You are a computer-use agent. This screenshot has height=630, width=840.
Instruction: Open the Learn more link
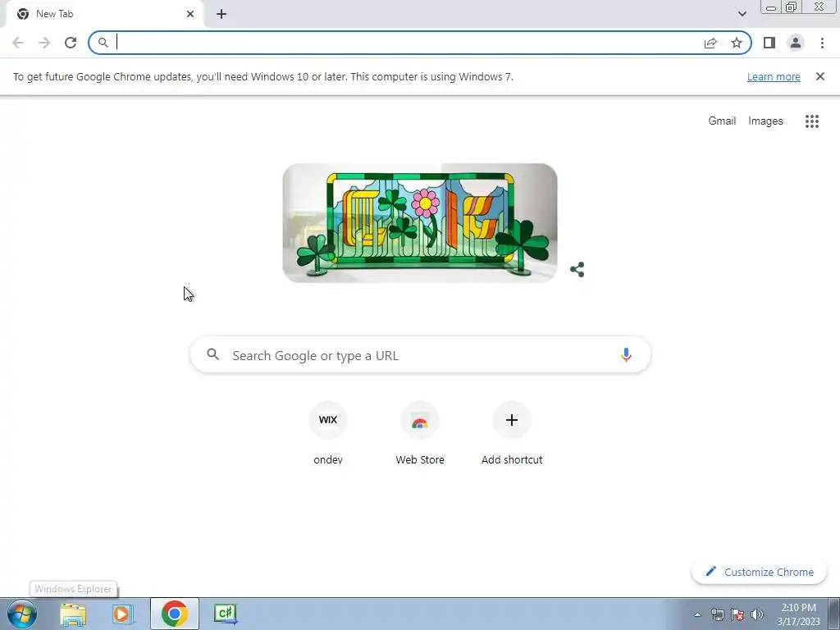click(774, 76)
